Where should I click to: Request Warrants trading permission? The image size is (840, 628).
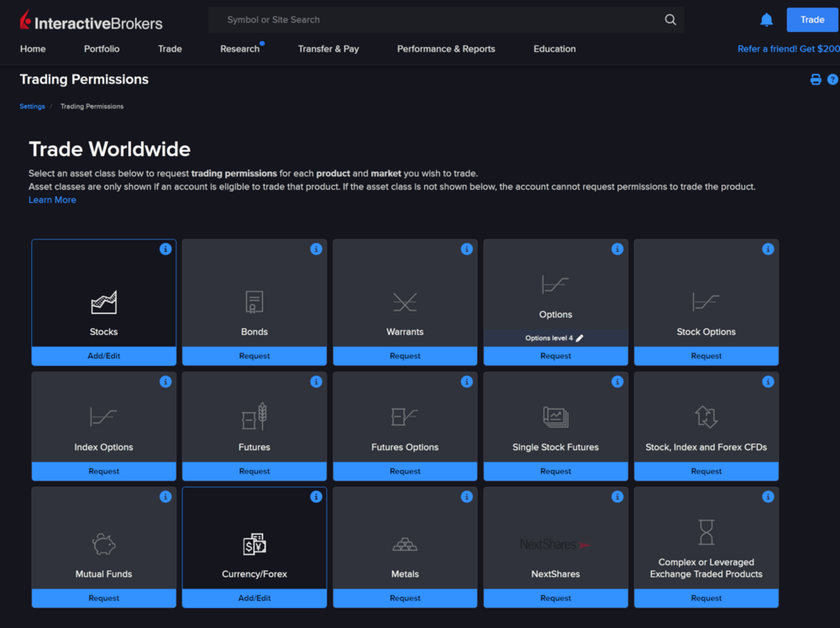(405, 356)
